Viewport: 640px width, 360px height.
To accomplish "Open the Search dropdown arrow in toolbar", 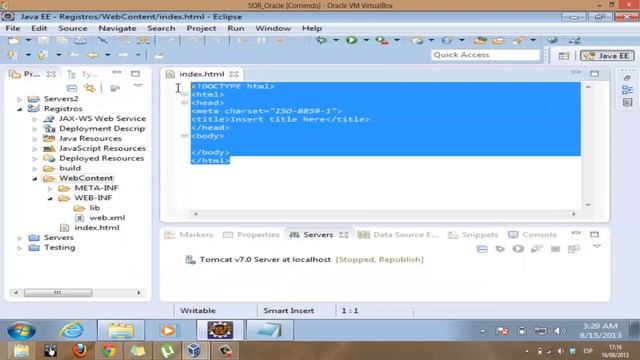I will pos(533,40).
